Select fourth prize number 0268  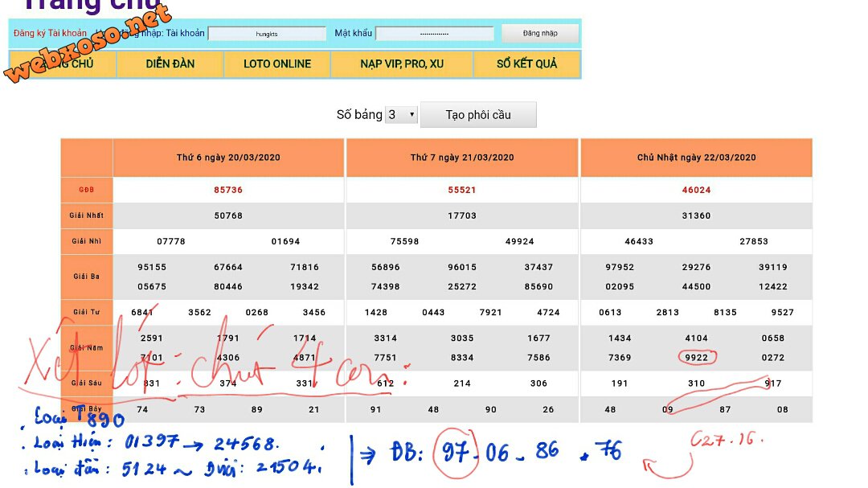pyautogui.click(x=257, y=313)
